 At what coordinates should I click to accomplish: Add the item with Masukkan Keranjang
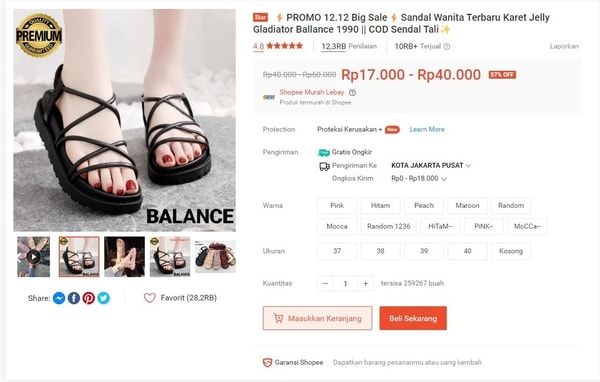(317, 318)
